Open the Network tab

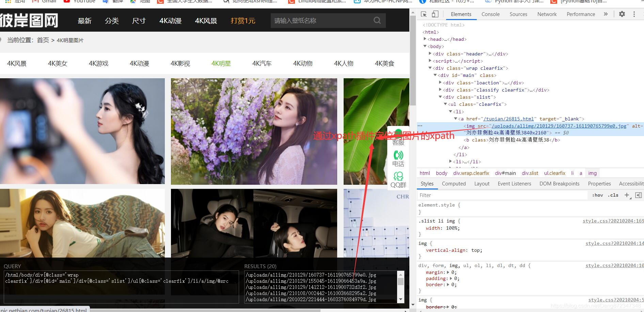click(547, 14)
